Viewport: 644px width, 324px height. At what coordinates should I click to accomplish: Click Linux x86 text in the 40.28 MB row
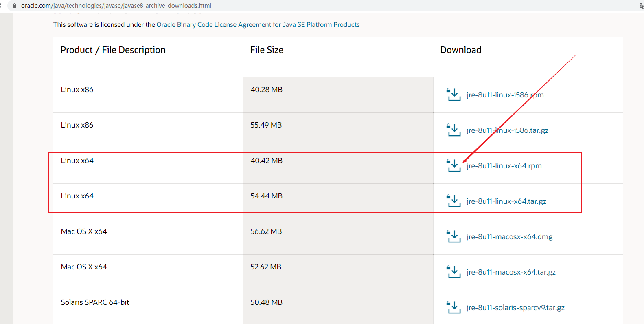coord(77,90)
